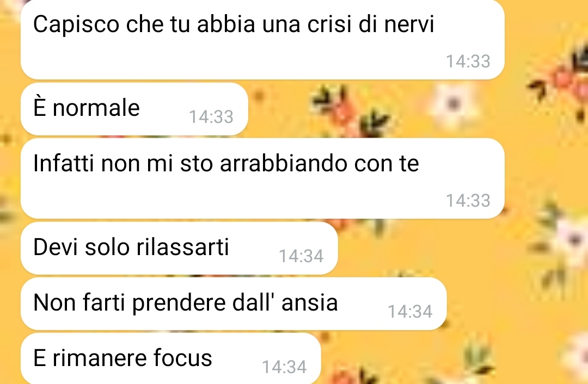
Task: Click the 14:34 timestamp beside "Devi solo rilassarti"
Action: tap(301, 256)
